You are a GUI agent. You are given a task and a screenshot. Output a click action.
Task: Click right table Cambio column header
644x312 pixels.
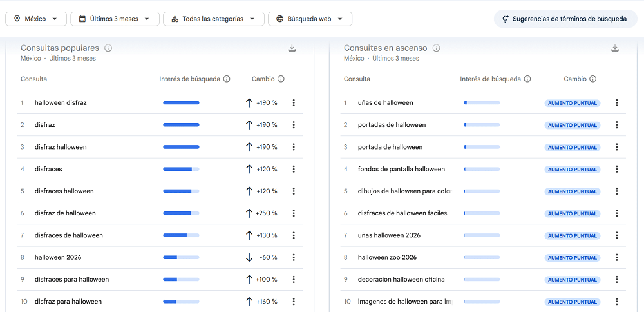click(575, 79)
